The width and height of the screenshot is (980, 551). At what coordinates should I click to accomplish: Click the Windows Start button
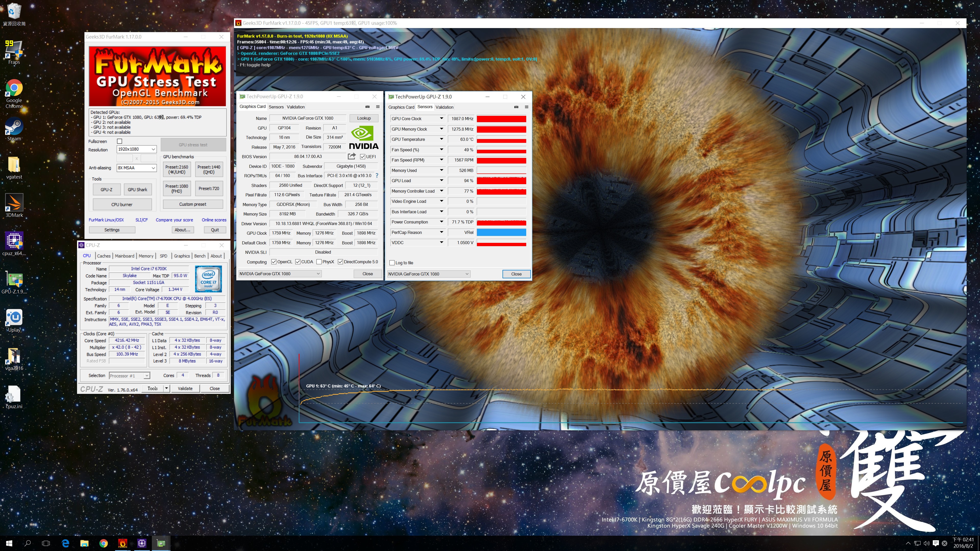(x=9, y=543)
